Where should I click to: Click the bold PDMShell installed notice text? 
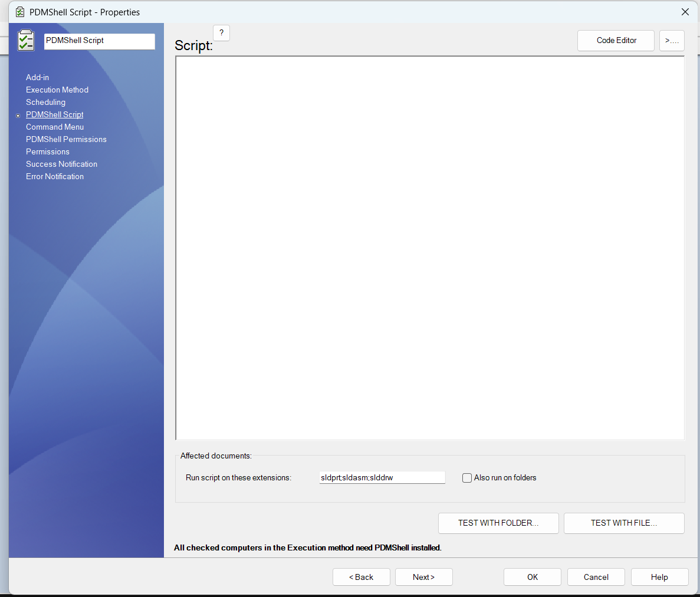[x=308, y=547]
